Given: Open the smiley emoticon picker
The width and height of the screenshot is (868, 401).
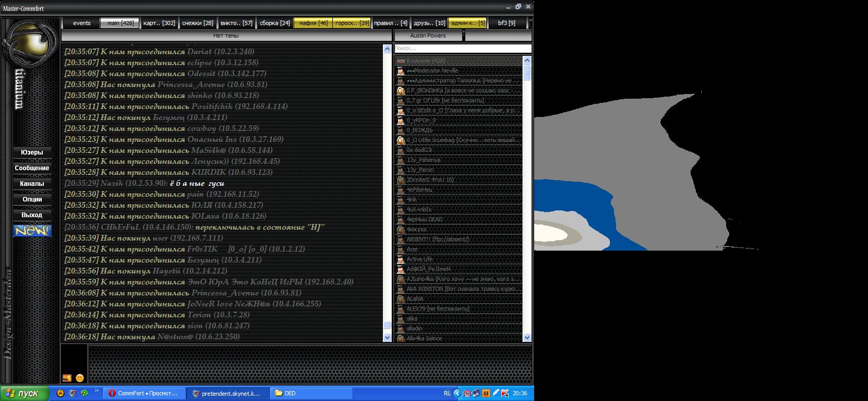Looking at the screenshot, I should (x=80, y=378).
